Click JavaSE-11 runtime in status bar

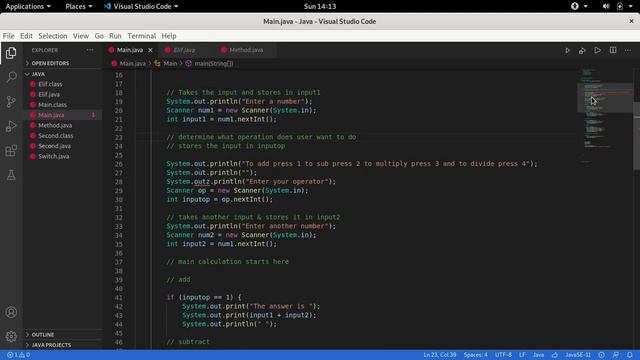(x=578, y=355)
